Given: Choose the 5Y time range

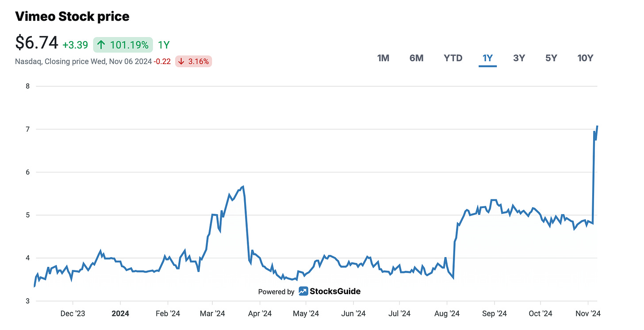Looking at the screenshot, I should click(551, 58).
